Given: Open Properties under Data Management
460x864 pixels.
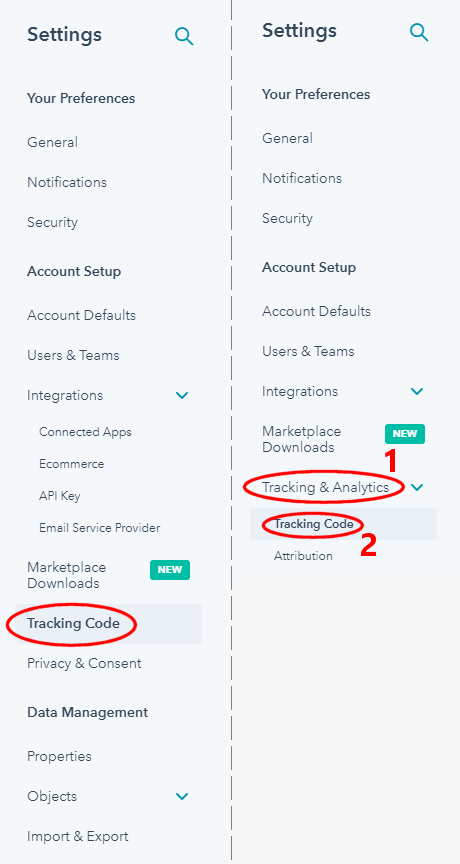Looking at the screenshot, I should (x=59, y=757).
